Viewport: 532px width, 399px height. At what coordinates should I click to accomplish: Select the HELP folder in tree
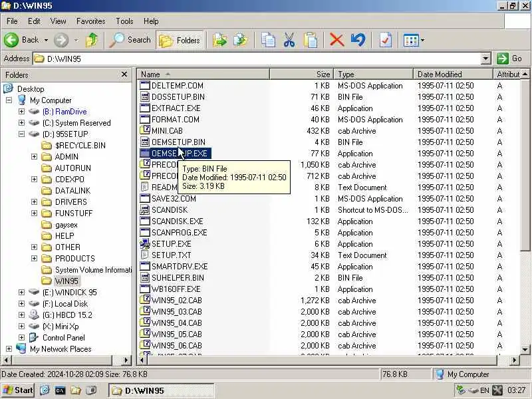click(65, 236)
